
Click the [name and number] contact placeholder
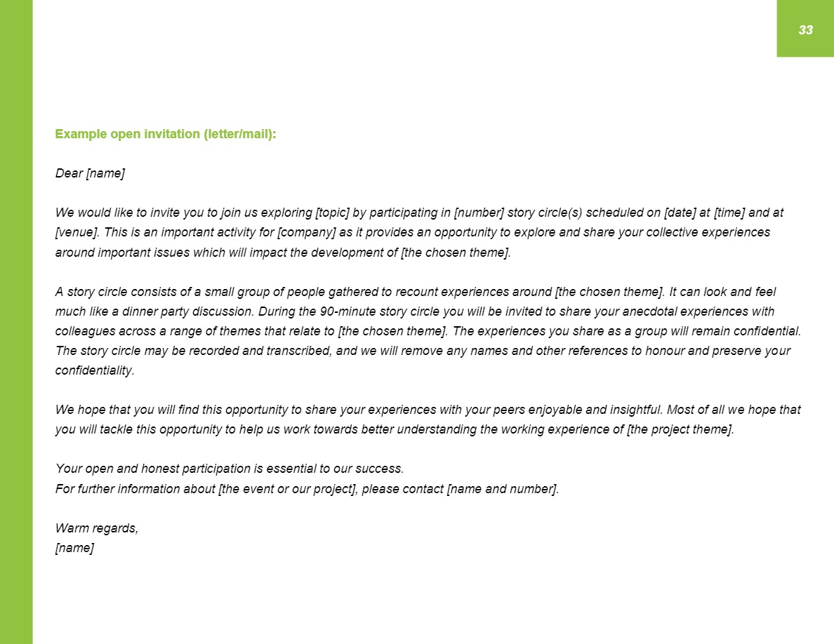pyautogui.click(x=503, y=489)
